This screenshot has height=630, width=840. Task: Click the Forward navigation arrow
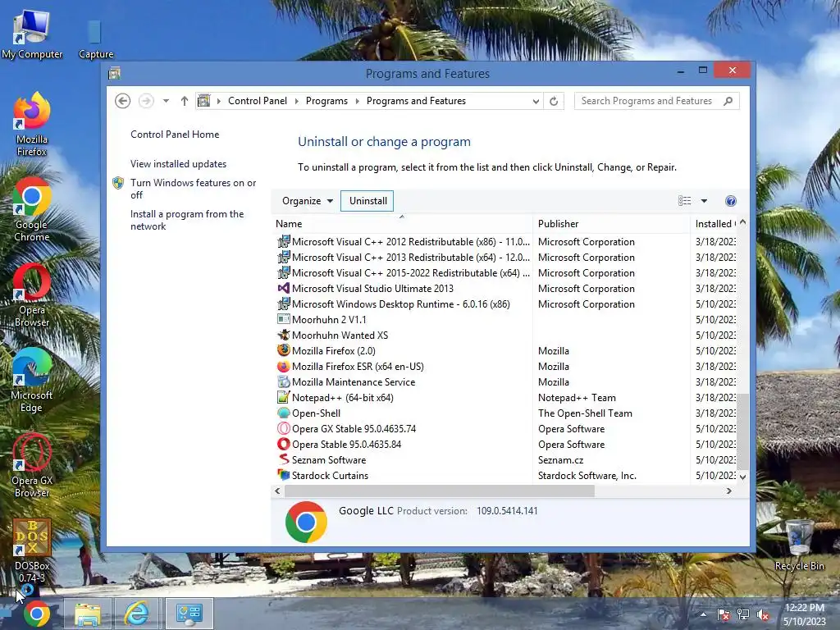146,101
